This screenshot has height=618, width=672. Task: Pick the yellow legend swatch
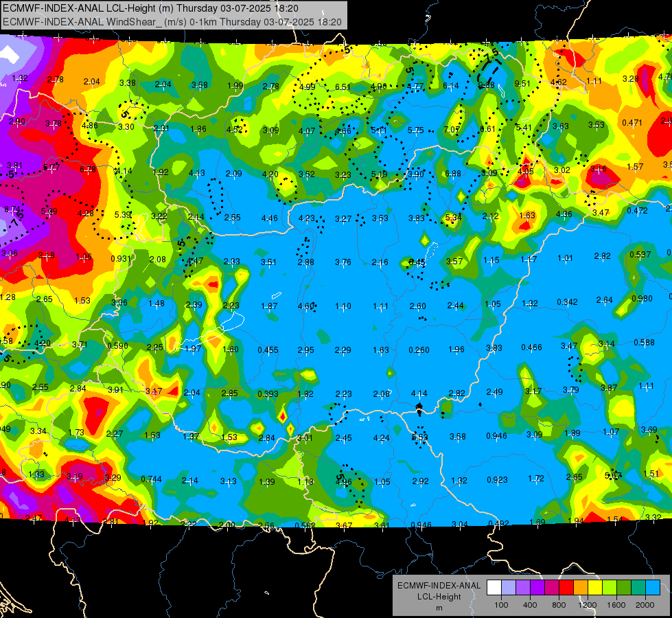tap(595, 588)
